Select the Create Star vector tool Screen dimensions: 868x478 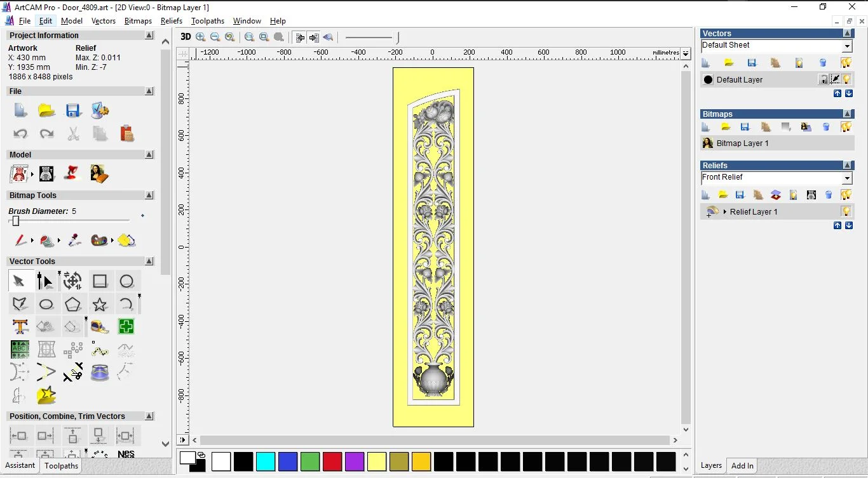pyautogui.click(x=100, y=305)
